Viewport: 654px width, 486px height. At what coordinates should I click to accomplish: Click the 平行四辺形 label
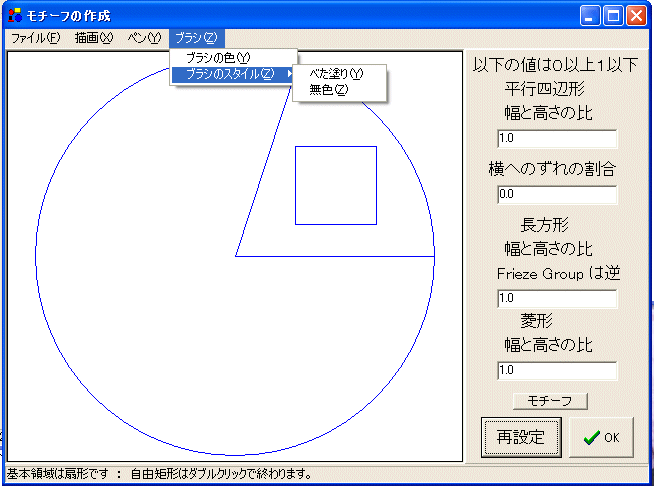pos(544,89)
